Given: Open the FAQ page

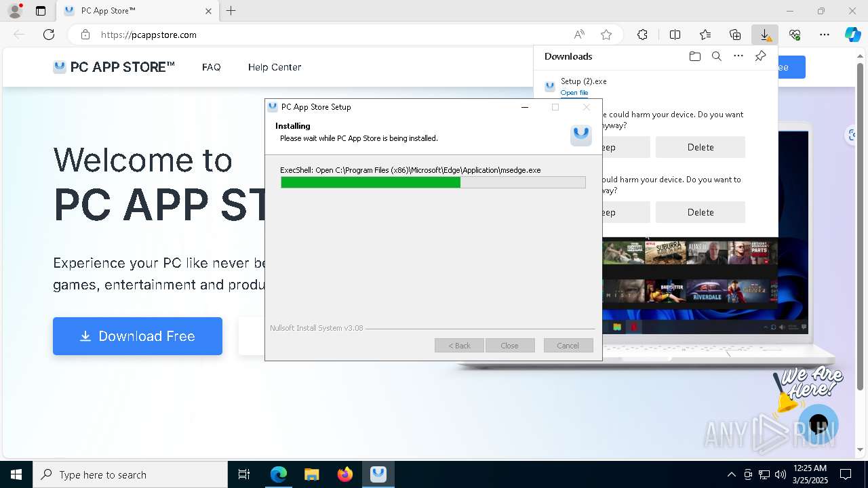Looking at the screenshot, I should tap(212, 67).
